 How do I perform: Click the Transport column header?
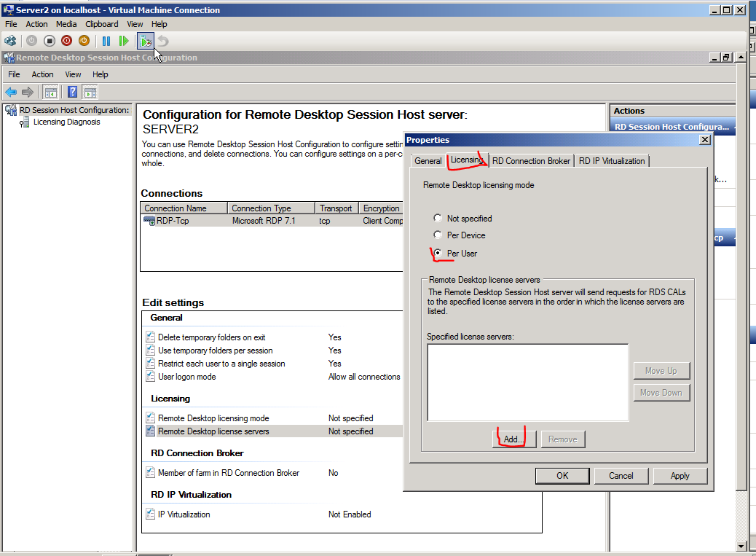(336, 208)
